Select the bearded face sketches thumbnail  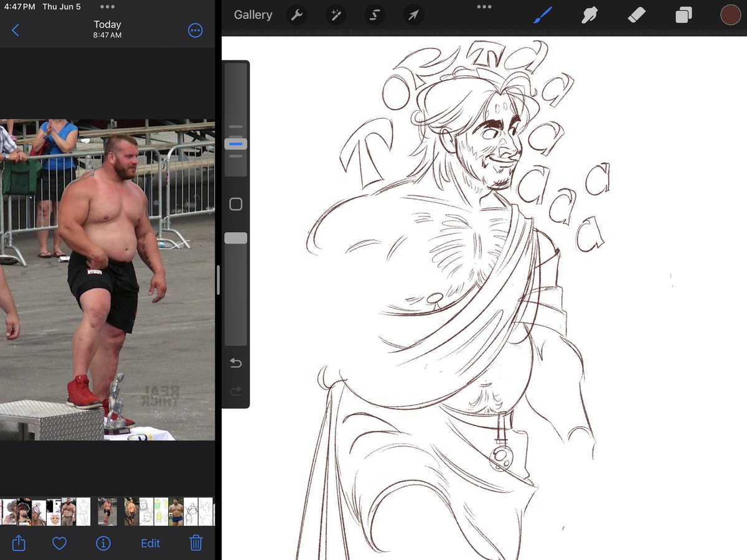146,511
